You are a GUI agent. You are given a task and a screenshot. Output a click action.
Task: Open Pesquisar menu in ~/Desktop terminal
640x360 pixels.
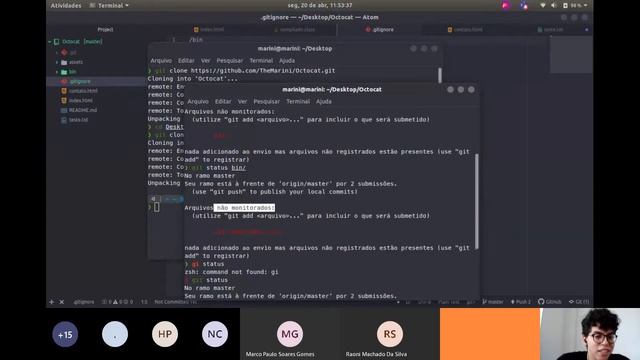coord(229,60)
